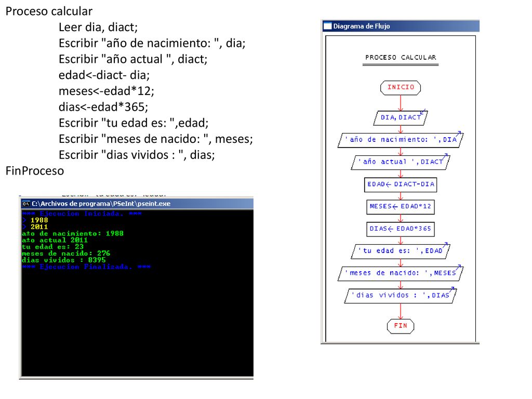532x399 pixels.
Task: Click the input value 1988 in the console
Action: (x=39, y=220)
